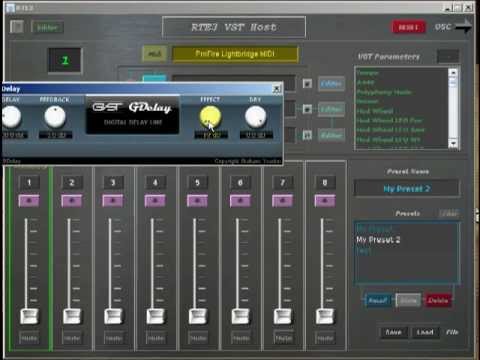This screenshot has height=360, width=480.
Task: Close the GDelay plugin window
Action: 276,89
